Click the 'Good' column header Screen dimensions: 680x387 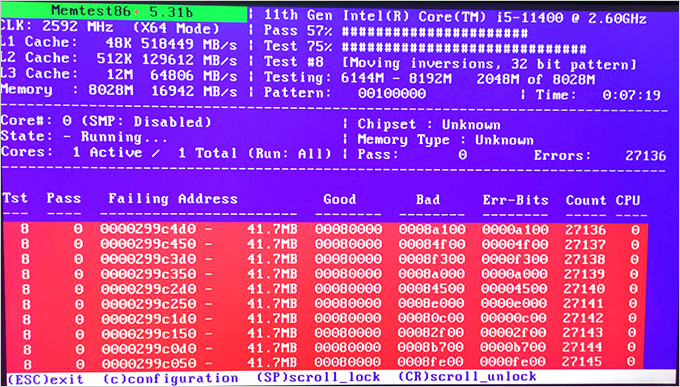tap(340, 199)
